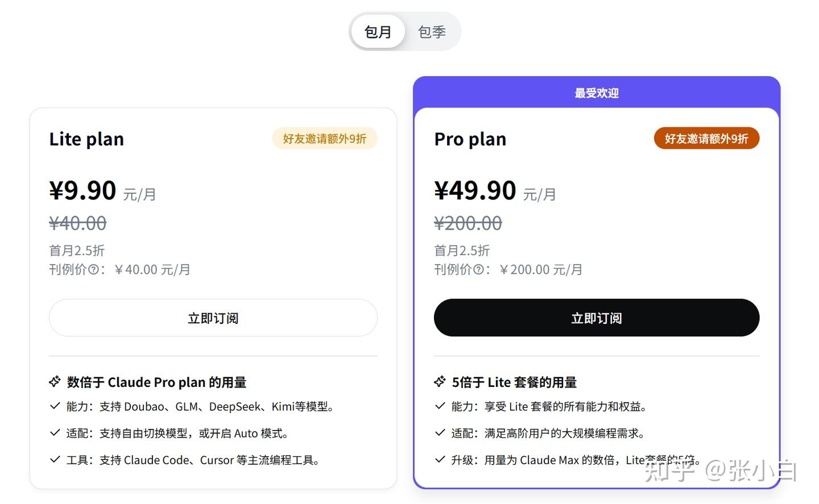Click sparkle icon next to 数倍于 Claude Pro
This screenshot has height=504, width=819.
pos(55,382)
